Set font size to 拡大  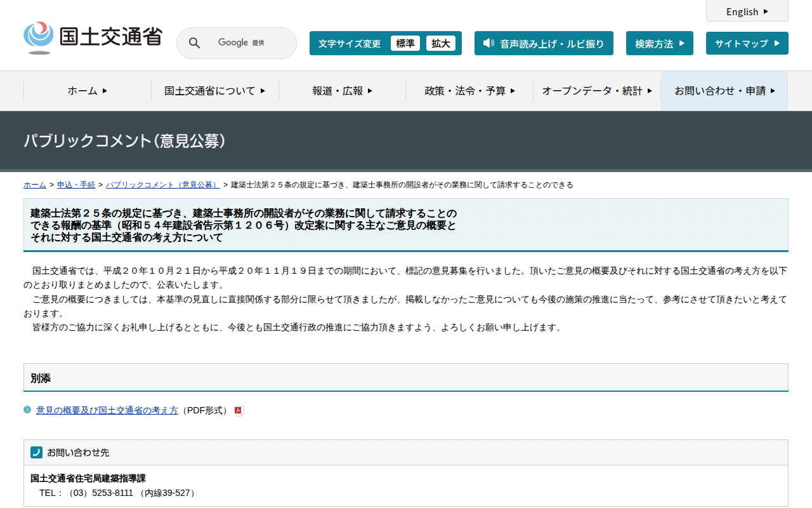click(441, 43)
